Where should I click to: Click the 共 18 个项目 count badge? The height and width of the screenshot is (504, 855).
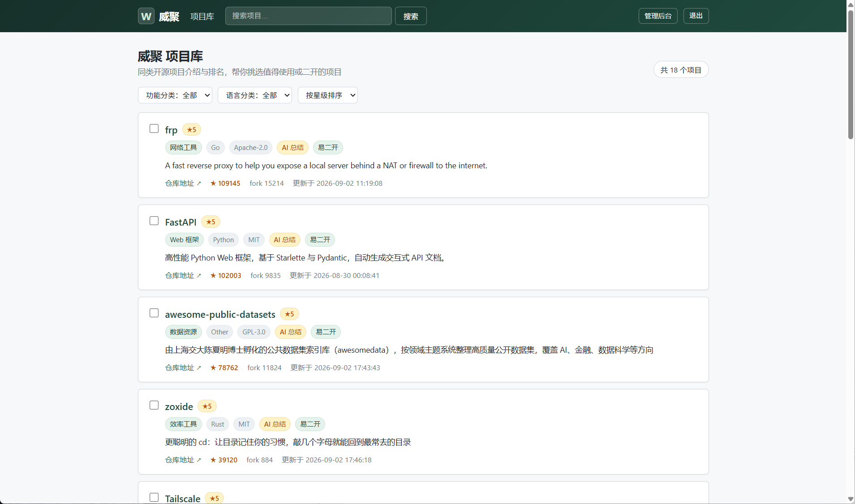681,70
